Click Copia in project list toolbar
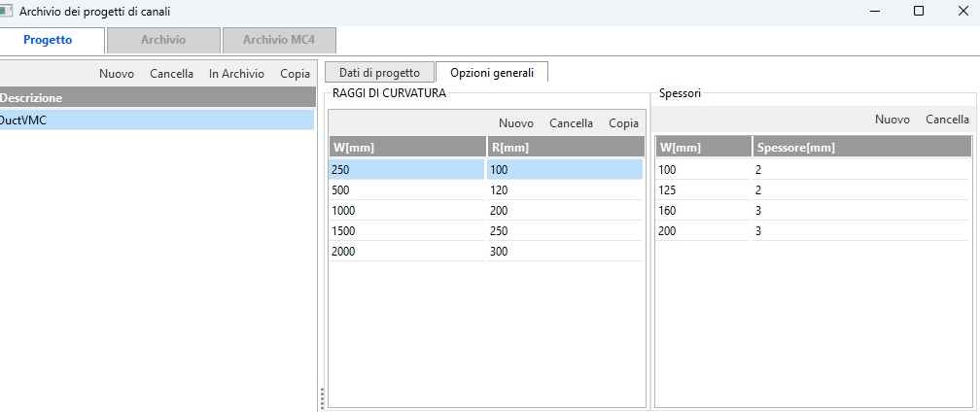This screenshot has width=980, height=412. pyautogui.click(x=295, y=74)
